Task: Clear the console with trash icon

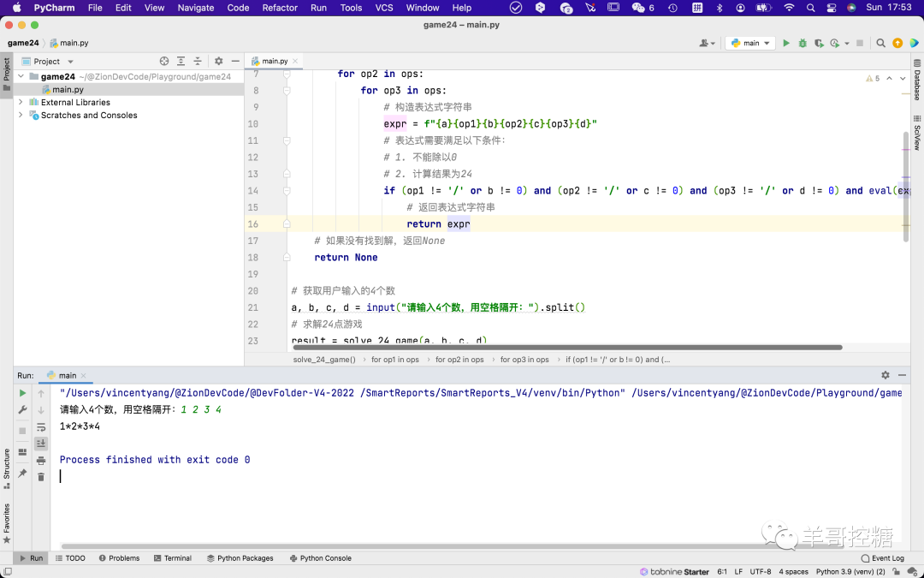Action: click(x=41, y=477)
